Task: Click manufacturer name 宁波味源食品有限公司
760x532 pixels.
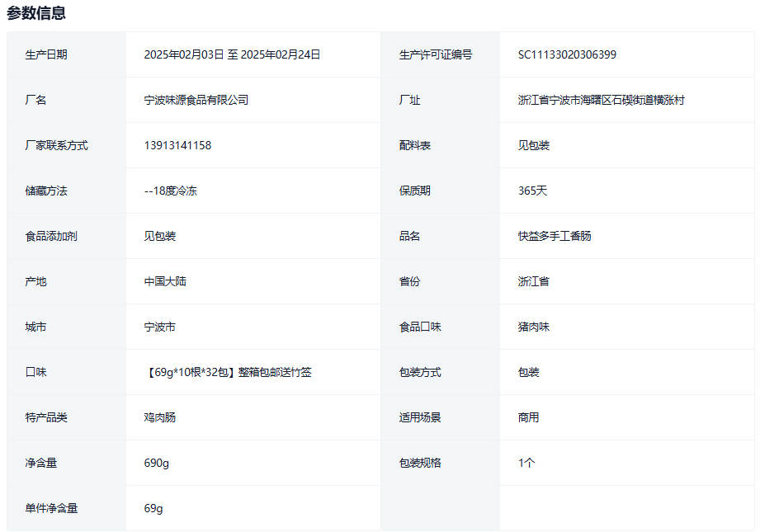Action: pos(196,100)
